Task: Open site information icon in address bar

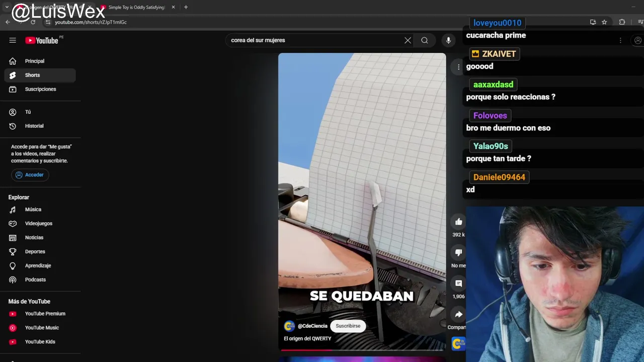Action: coord(48,22)
